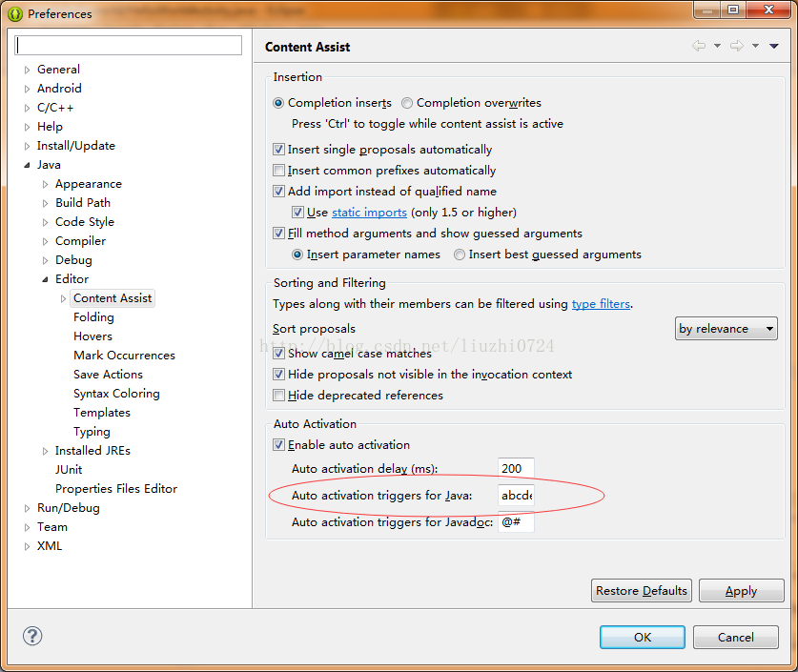Click the Restore Defaults button
This screenshot has width=798, height=672.
(642, 591)
